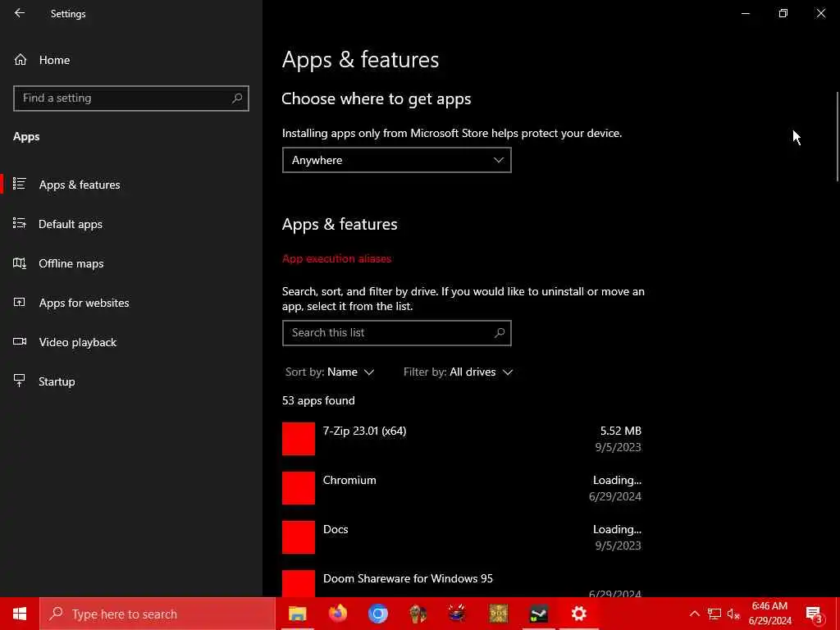Open the Sort by Name dropdown
The height and width of the screenshot is (630, 840).
click(x=330, y=372)
